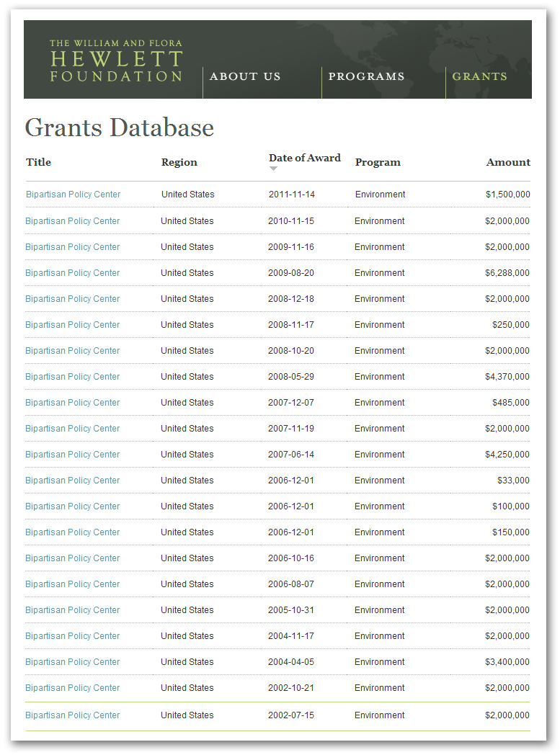The width and height of the screenshot is (560, 755).
Task: Open Bipartisan Policy Center grant dated 2008-05-29
Action: coord(72,377)
